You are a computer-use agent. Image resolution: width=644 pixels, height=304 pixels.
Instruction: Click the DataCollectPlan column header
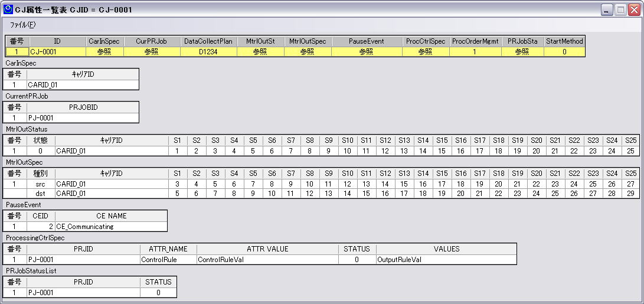tap(208, 41)
